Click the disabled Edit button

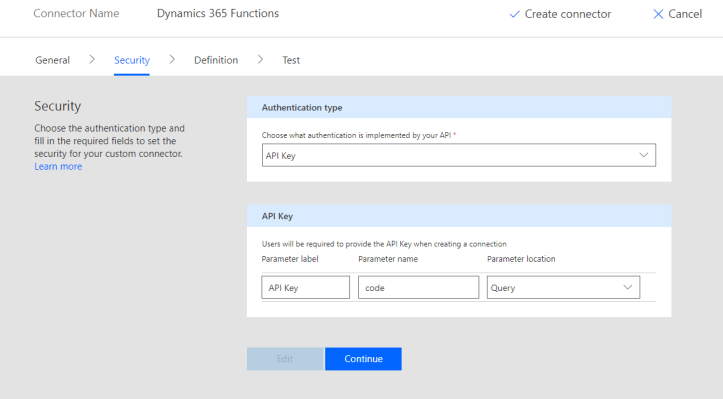285,359
